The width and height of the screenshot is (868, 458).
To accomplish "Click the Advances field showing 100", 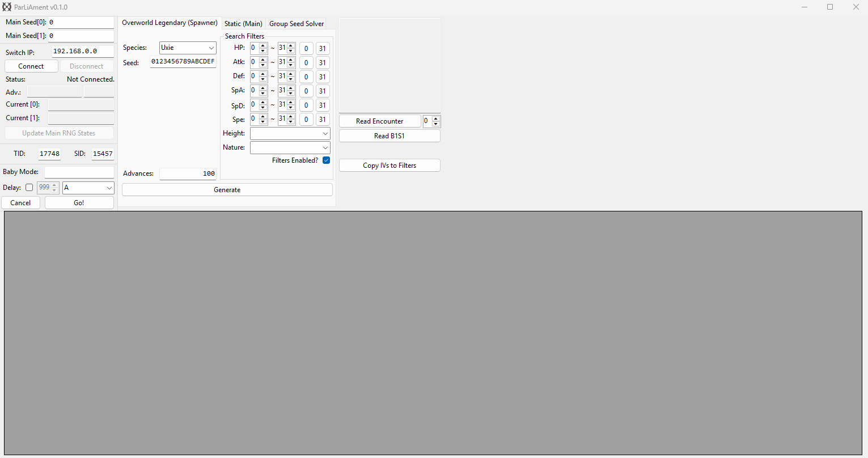I will [188, 173].
